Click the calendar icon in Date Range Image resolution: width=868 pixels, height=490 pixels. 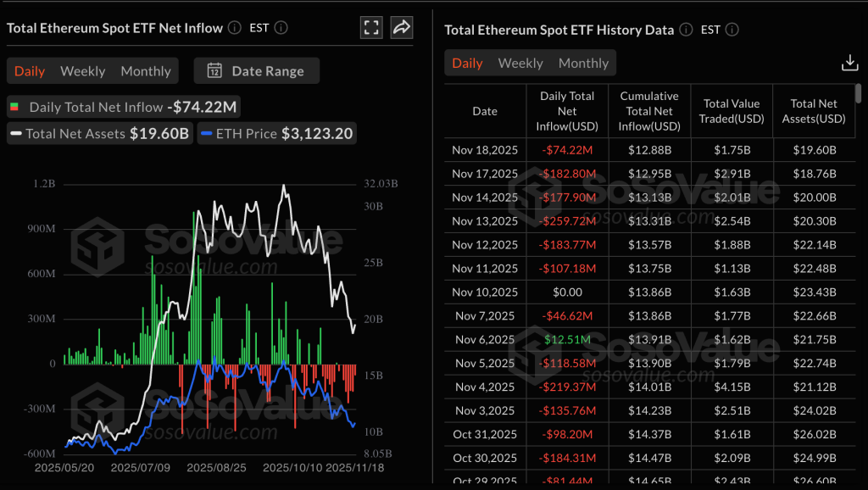coord(214,71)
